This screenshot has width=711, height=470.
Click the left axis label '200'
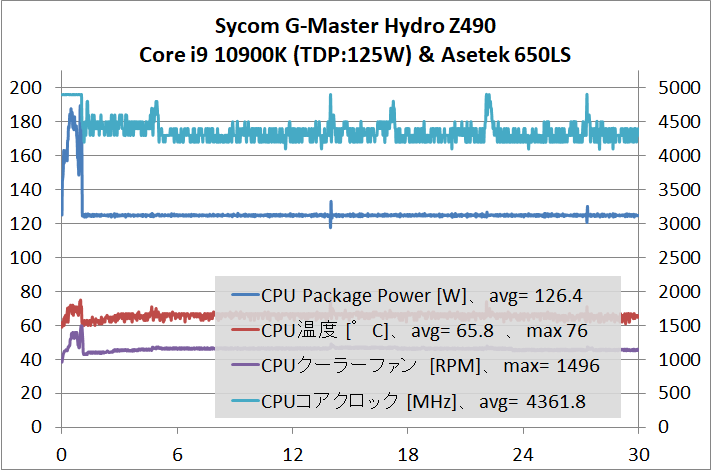pos(26,87)
